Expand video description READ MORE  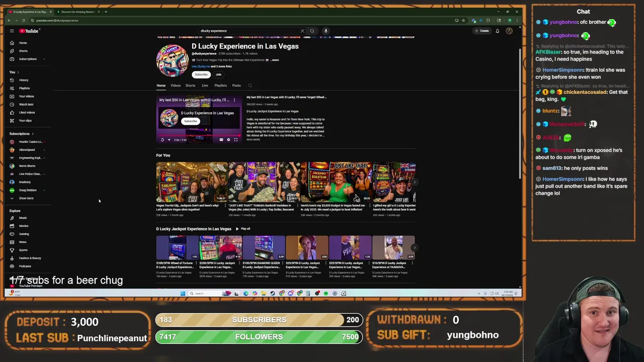pyautogui.click(x=254, y=139)
